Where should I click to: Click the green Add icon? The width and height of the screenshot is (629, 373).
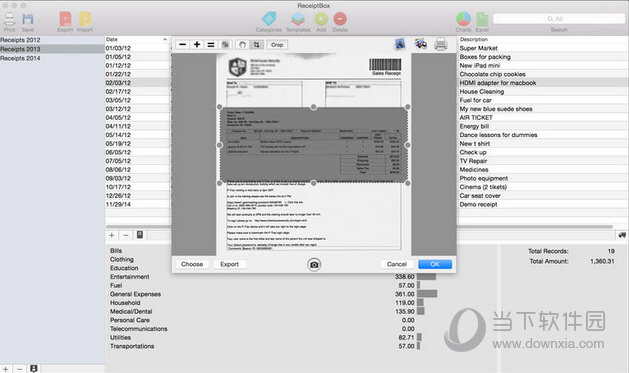tap(321, 19)
